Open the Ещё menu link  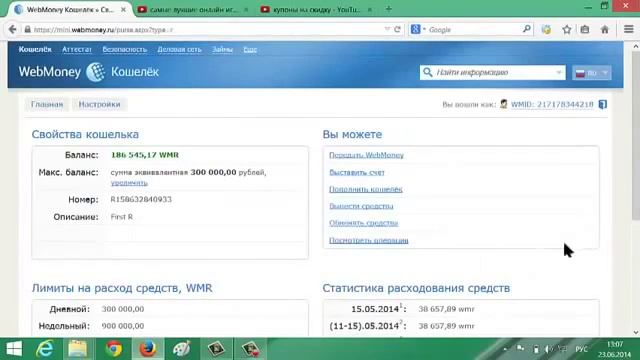click(x=250, y=49)
